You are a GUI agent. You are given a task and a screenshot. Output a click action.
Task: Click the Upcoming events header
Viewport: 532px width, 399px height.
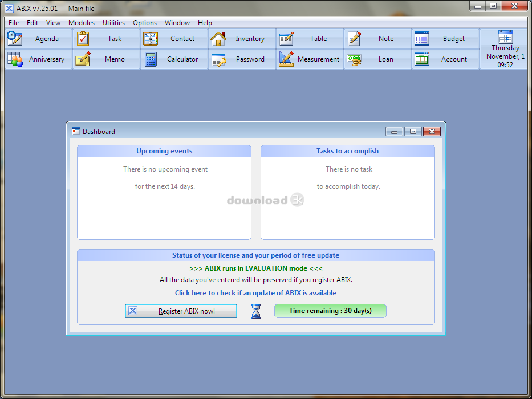click(x=164, y=151)
